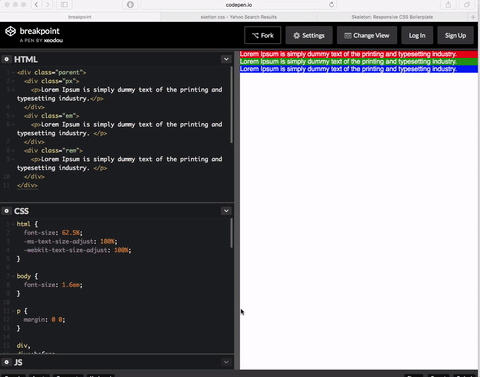Switch to the Yahoo Search Results tab
The height and width of the screenshot is (377, 480).
tap(239, 17)
